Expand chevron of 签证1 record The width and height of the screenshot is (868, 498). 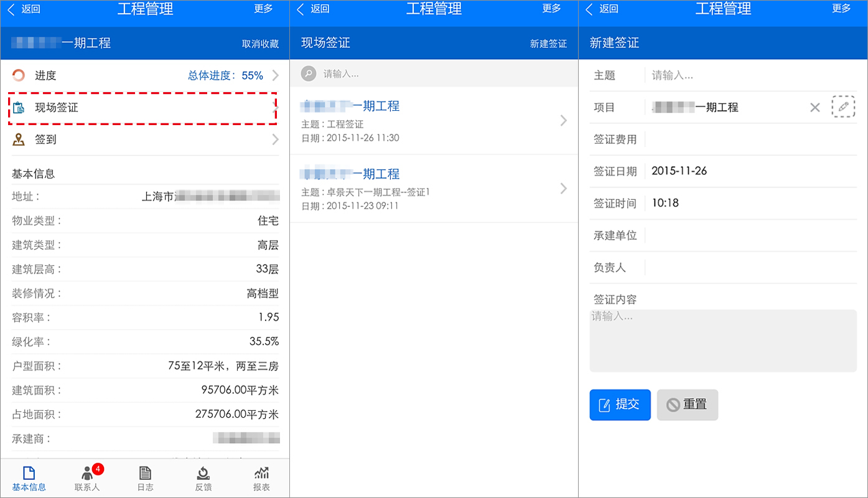pos(564,188)
